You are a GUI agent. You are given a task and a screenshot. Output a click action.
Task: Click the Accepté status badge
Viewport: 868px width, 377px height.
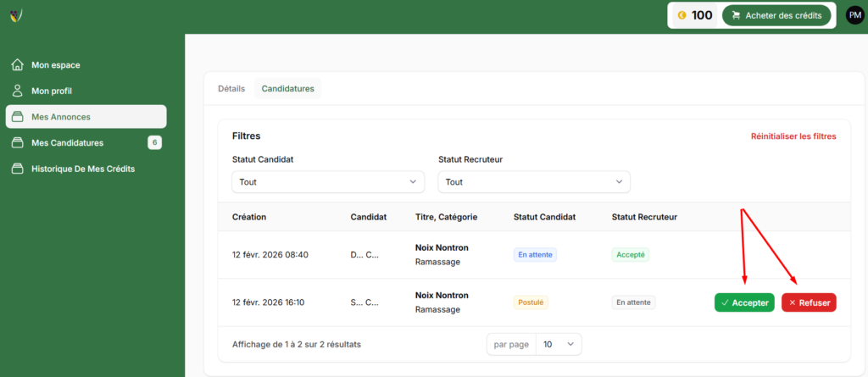[x=630, y=254]
